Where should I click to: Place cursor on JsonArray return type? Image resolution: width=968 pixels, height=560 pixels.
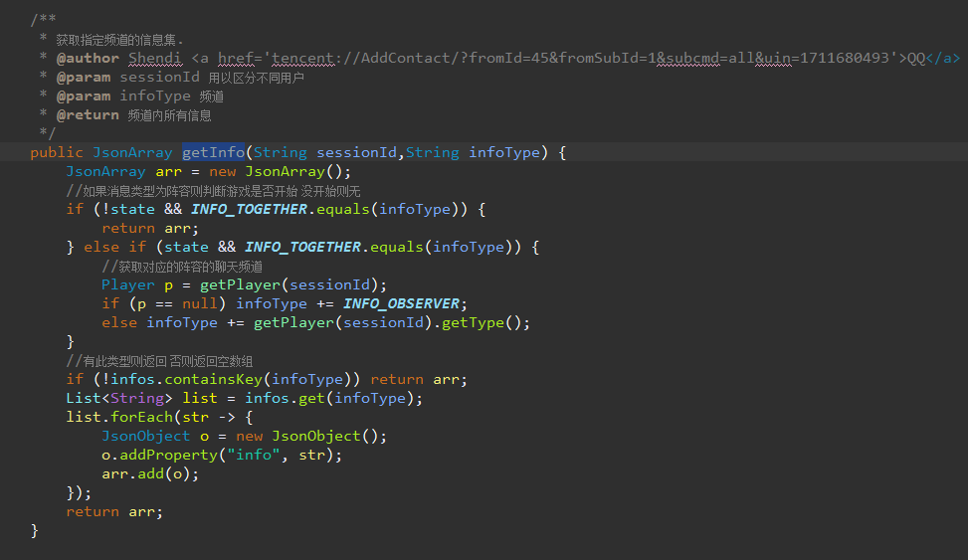[x=132, y=152]
